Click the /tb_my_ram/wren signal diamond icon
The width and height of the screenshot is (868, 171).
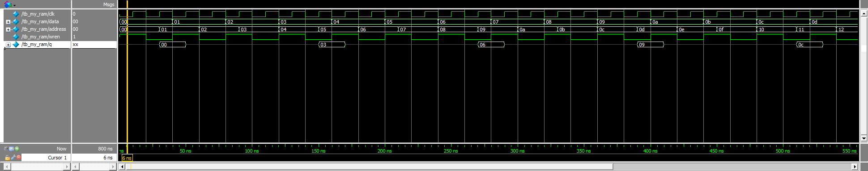tap(16, 37)
